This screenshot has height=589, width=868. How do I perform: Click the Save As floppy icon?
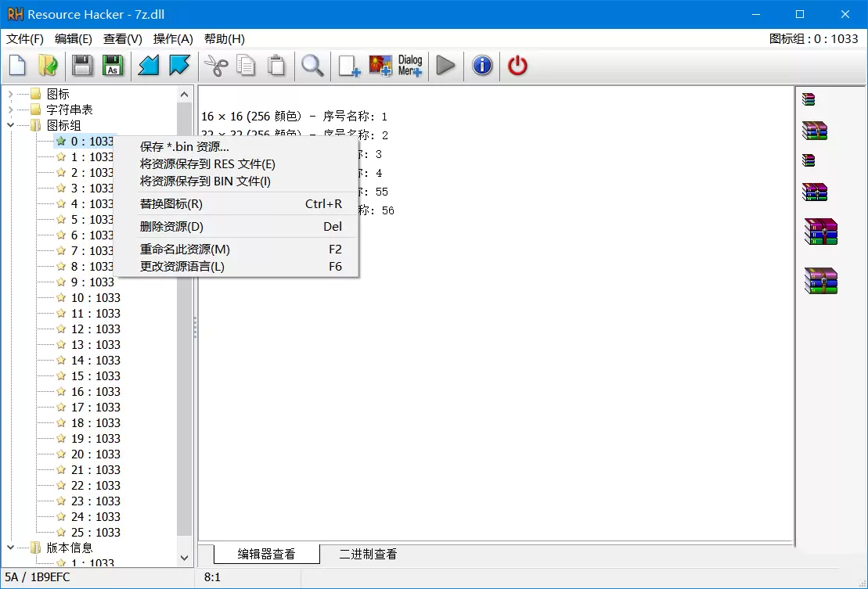point(113,65)
